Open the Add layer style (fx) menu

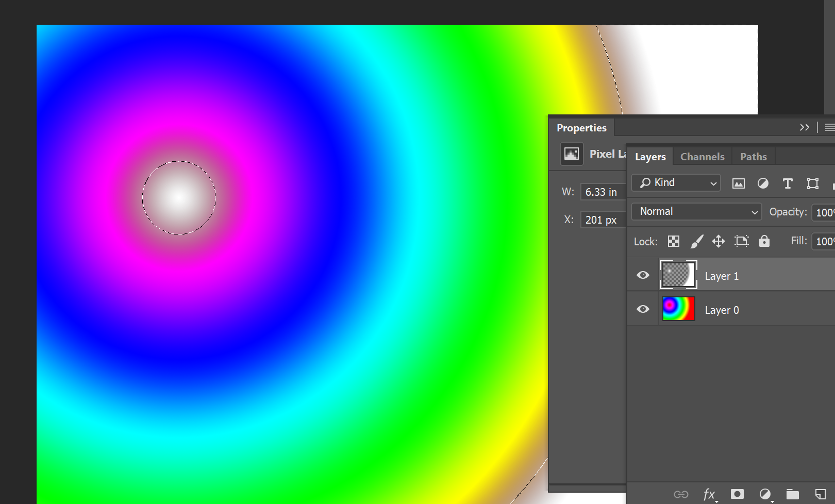click(x=710, y=494)
